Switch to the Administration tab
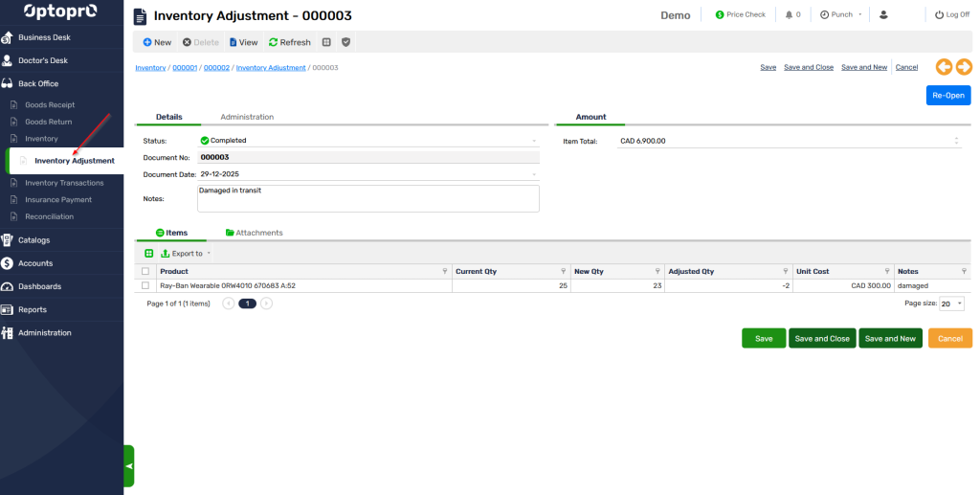The width and height of the screenshot is (980, 495). pos(247,117)
